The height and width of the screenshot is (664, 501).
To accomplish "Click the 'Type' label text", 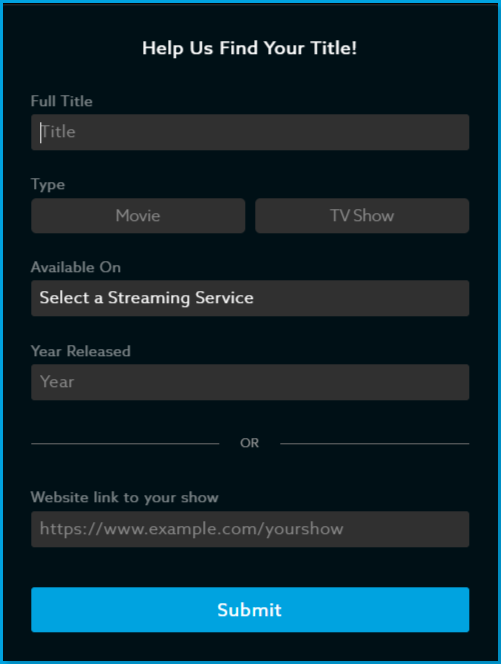I will coord(48,185).
